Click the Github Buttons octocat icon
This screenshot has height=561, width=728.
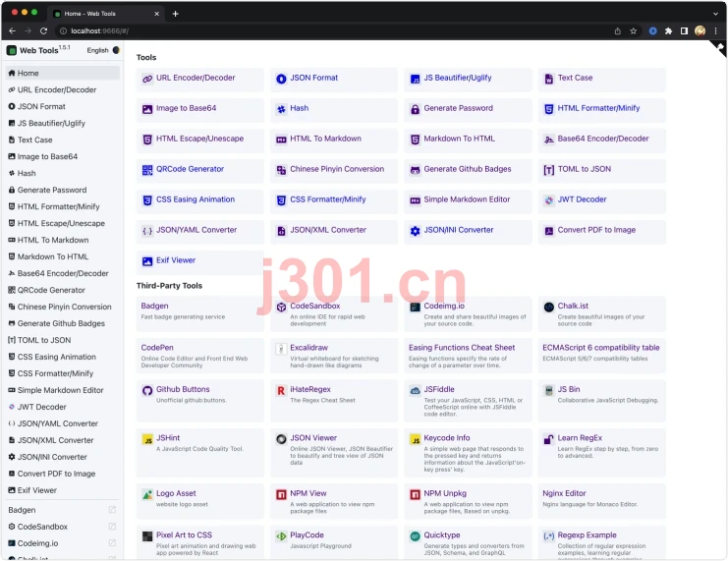[x=147, y=391]
